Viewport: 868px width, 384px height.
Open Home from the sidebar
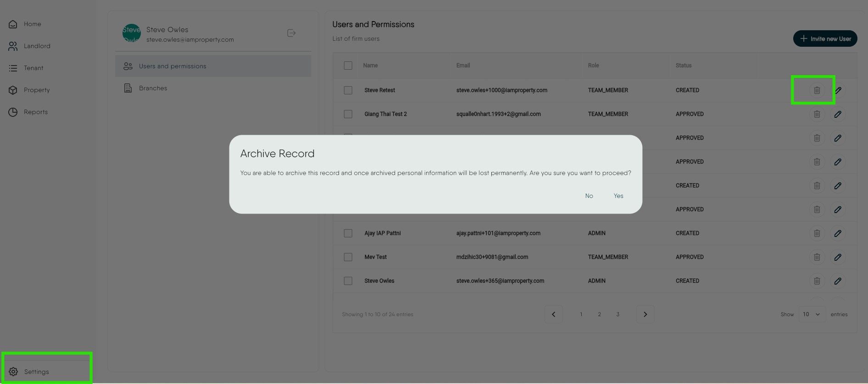coord(32,24)
